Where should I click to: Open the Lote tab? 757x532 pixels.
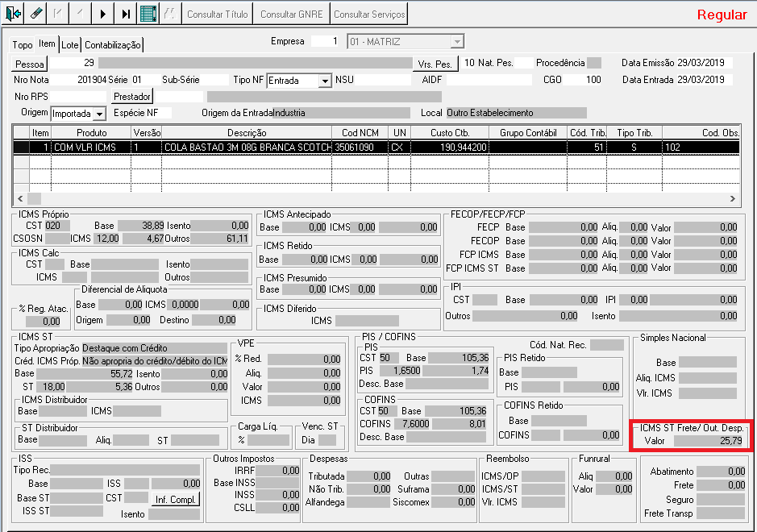point(70,45)
